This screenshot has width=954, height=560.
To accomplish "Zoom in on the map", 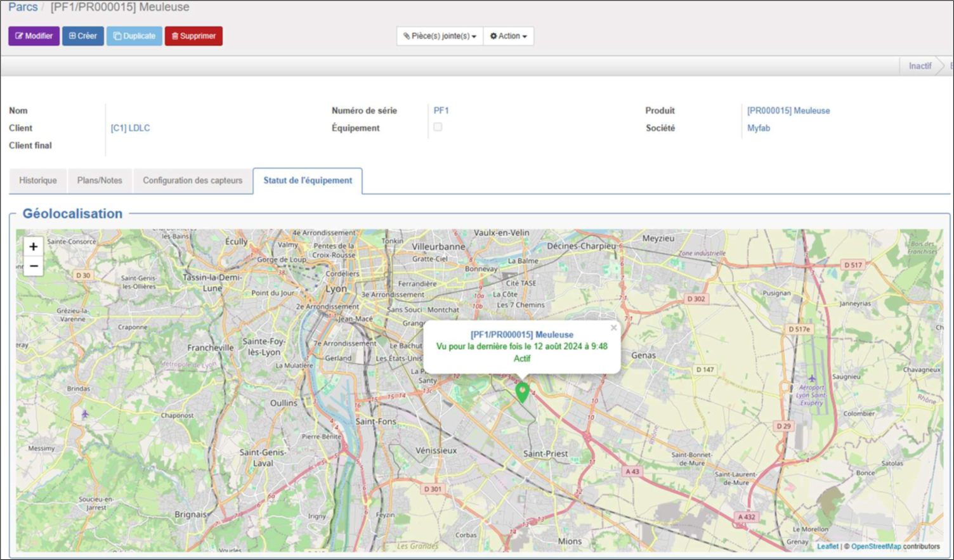I will pyautogui.click(x=34, y=247).
